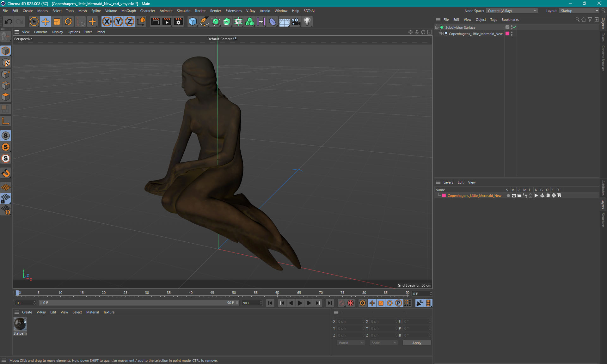This screenshot has width=607, height=364.
Task: Click timeline ruler at frame 45
Action: tap(212, 293)
